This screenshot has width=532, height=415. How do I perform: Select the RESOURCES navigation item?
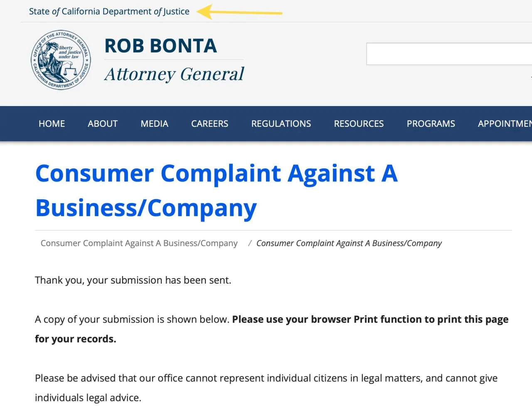click(359, 124)
